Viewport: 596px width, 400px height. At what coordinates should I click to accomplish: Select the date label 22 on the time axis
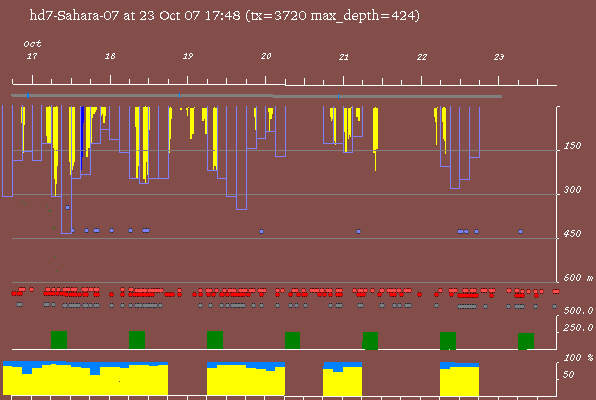pos(422,57)
